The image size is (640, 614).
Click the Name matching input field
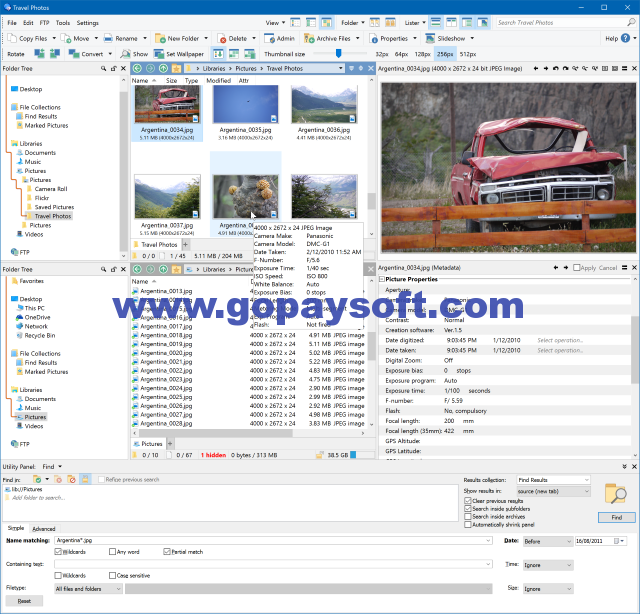273,541
